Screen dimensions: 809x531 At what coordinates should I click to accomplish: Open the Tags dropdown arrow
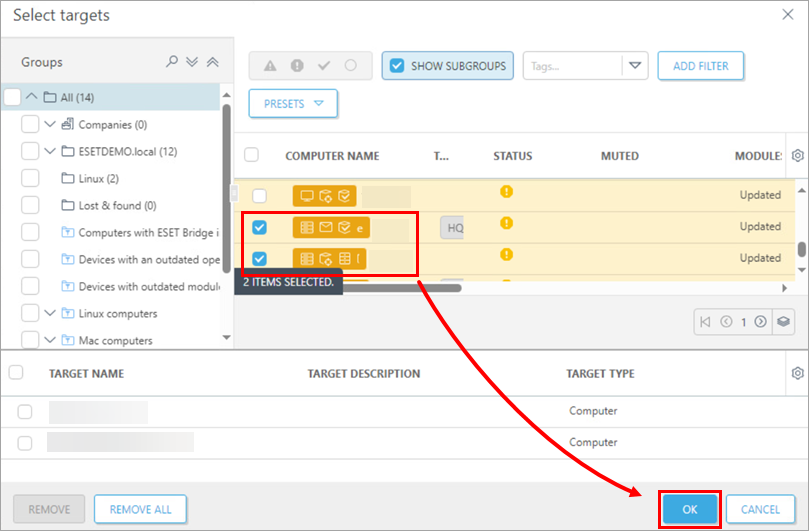[634, 66]
